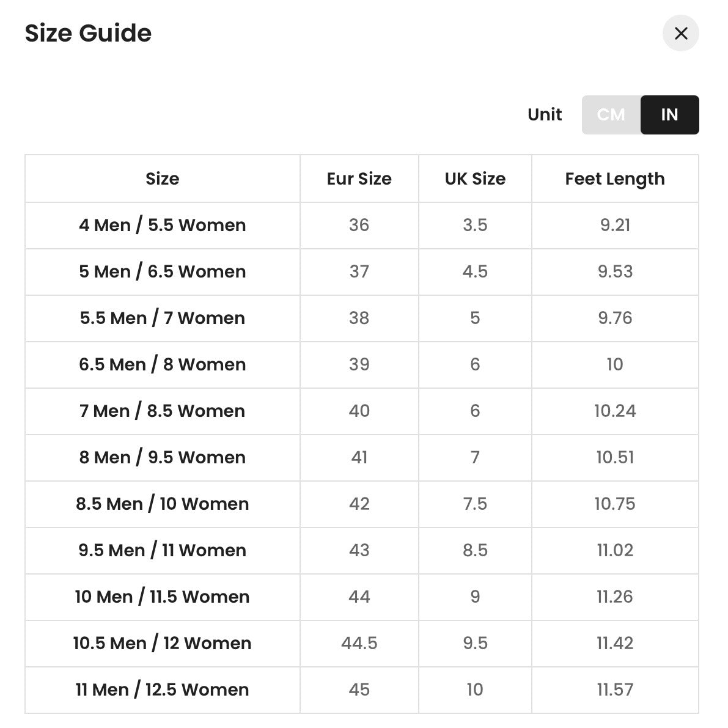728x728 pixels.
Task: Select the 10 Men / 11.5 Women row
Action: click(362, 597)
